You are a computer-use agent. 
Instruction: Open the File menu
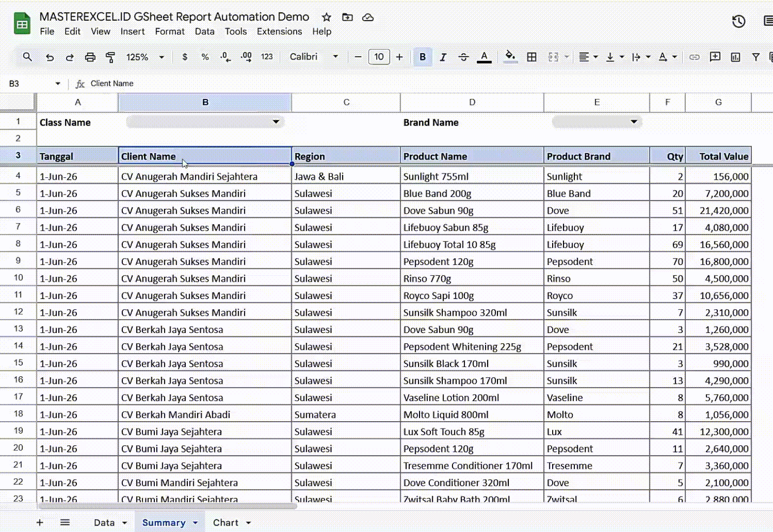click(47, 32)
